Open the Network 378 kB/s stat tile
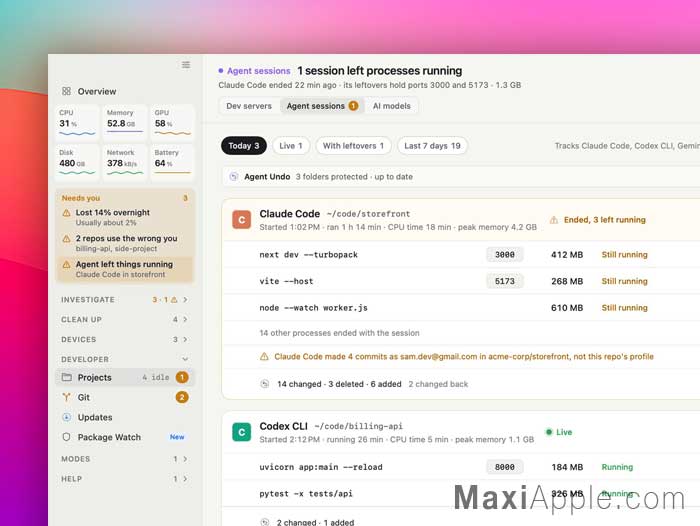This screenshot has height=526, width=700. (125, 161)
